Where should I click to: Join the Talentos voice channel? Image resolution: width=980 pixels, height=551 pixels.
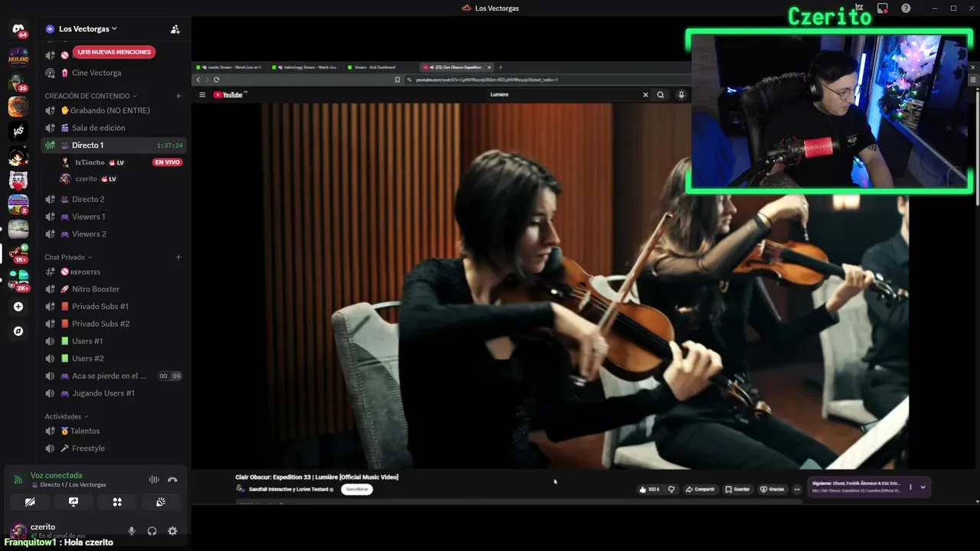[x=113, y=431]
